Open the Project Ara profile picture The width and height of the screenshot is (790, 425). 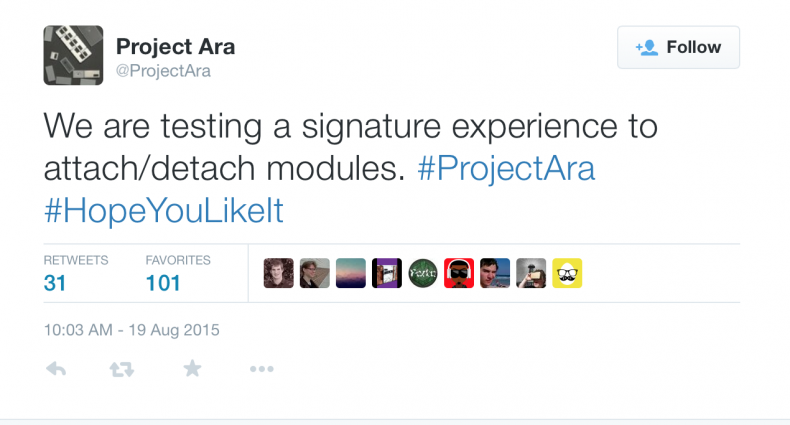pyautogui.click(x=72, y=55)
